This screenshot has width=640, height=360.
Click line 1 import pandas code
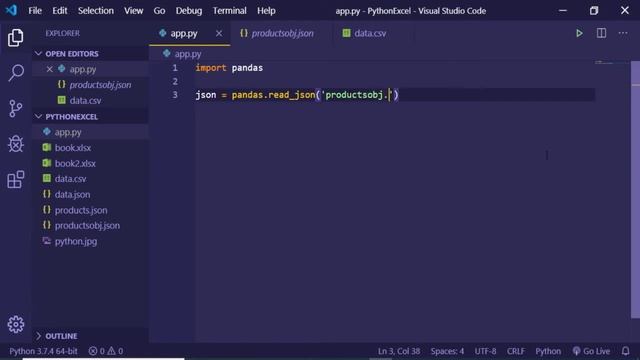click(229, 68)
